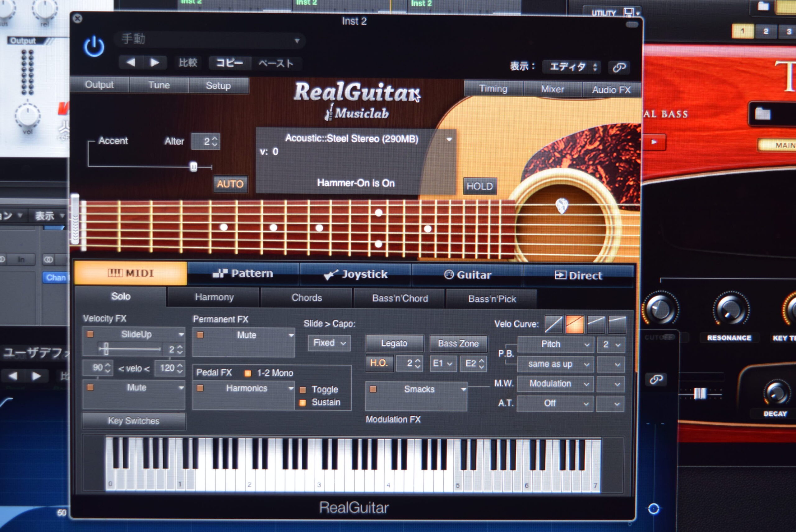Click the Legato button
Viewport: 796px width, 532px height.
click(x=394, y=343)
